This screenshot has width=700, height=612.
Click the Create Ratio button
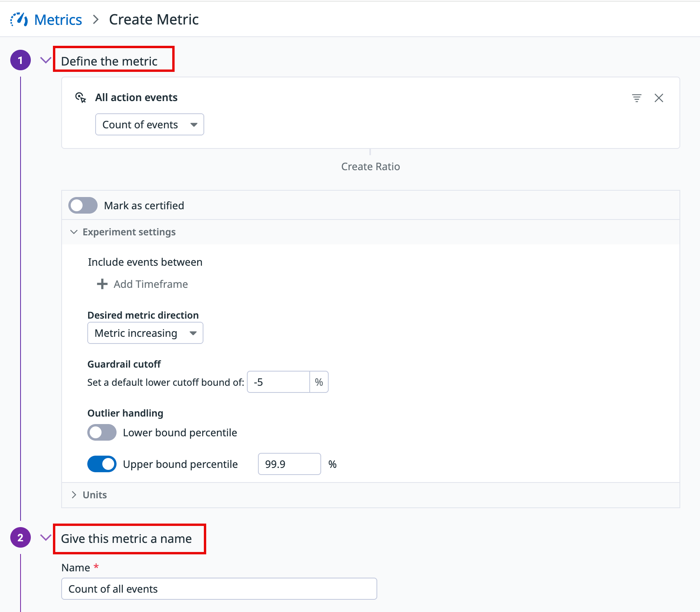tap(370, 167)
